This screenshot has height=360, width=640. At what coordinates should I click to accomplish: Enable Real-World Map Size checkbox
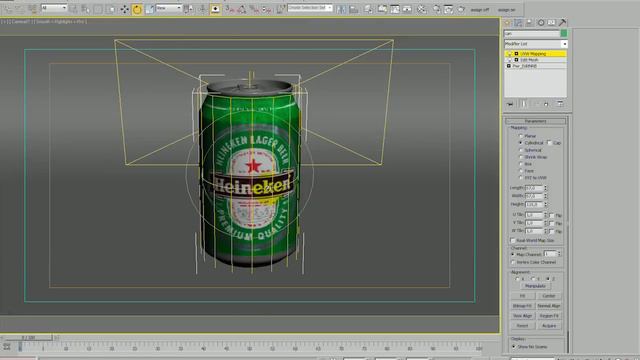(x=513, y=240)
